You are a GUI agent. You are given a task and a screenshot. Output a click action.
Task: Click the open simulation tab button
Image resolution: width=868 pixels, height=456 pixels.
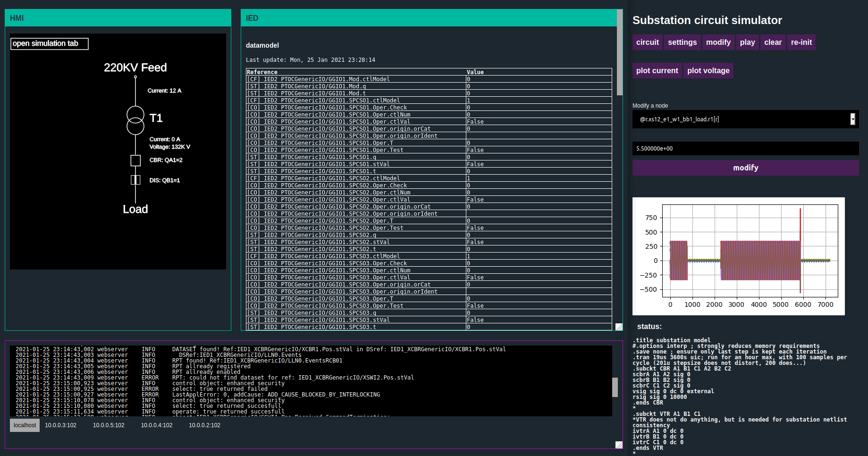tap(50, 43)
